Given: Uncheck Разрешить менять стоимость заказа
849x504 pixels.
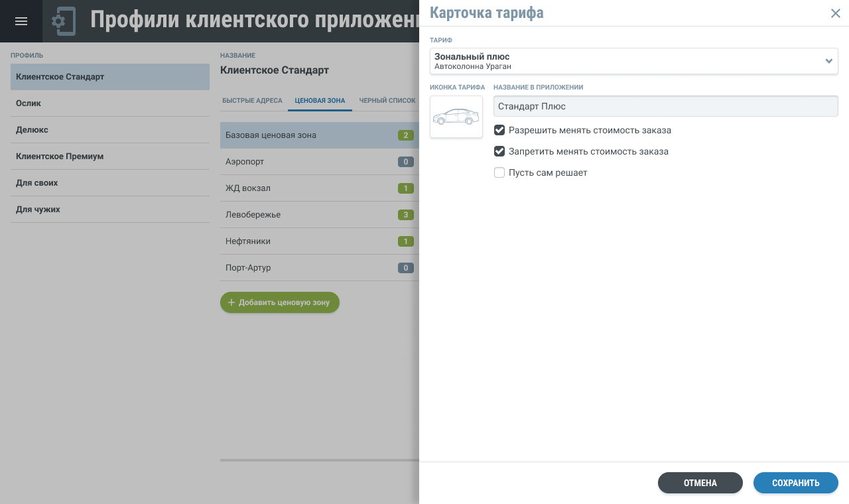Looking at the screenshot, I should [499, 130].
